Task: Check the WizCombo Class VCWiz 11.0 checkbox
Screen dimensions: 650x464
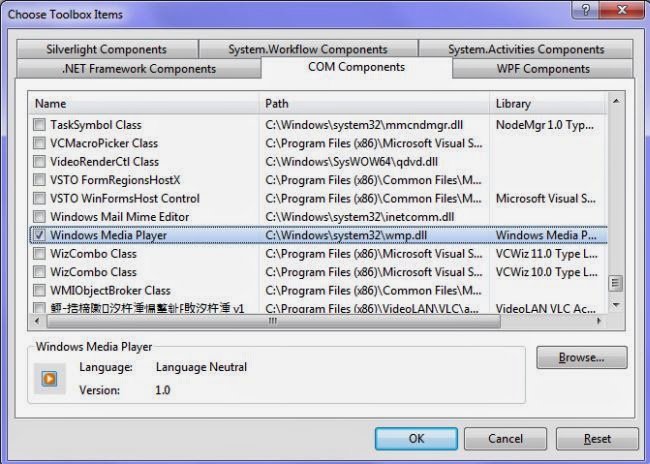Action: point(39,253)
